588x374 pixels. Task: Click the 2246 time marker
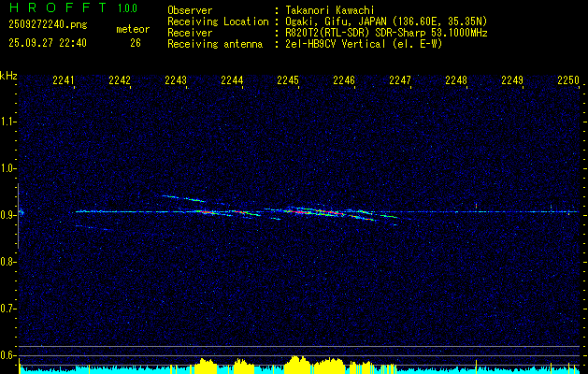344,80
